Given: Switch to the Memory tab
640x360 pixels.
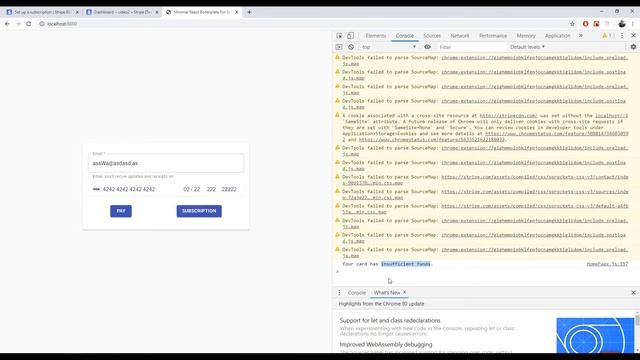Looking at the screenshot, I should 526,36.
